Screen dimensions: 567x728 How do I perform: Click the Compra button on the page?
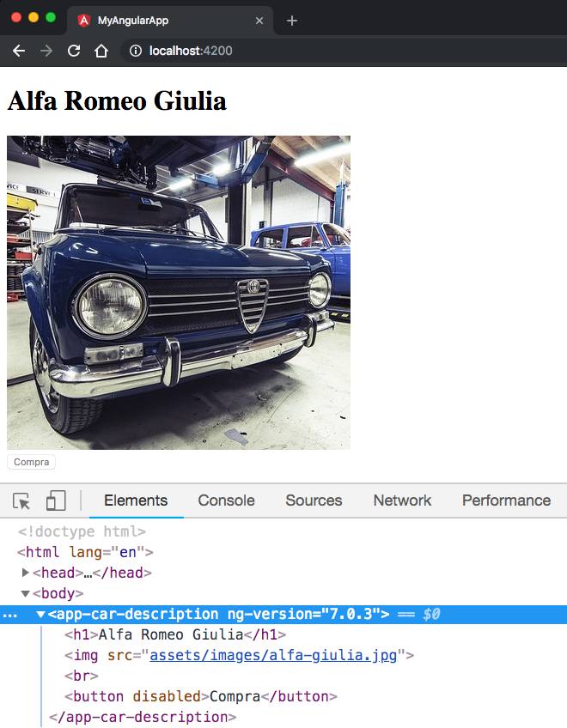[x=31, y=463]
